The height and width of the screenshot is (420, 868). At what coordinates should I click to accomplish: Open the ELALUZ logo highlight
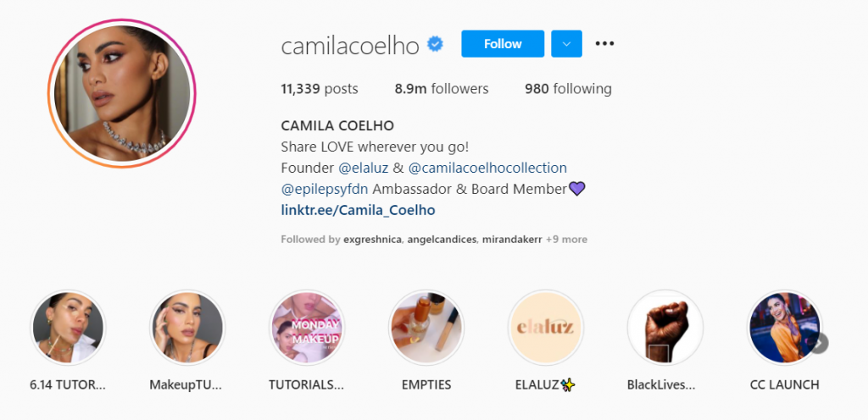(546, 328)
